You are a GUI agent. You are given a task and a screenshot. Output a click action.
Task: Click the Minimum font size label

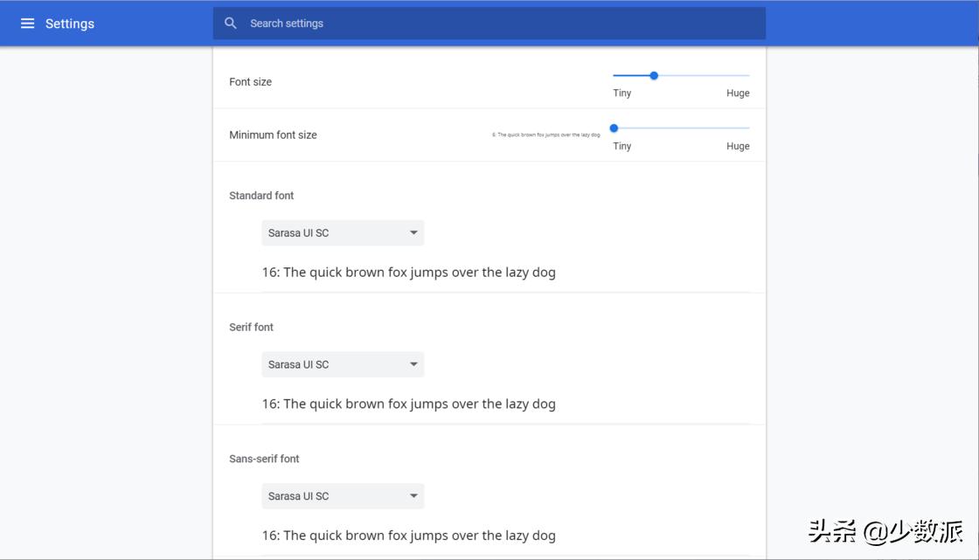(273, 135)
